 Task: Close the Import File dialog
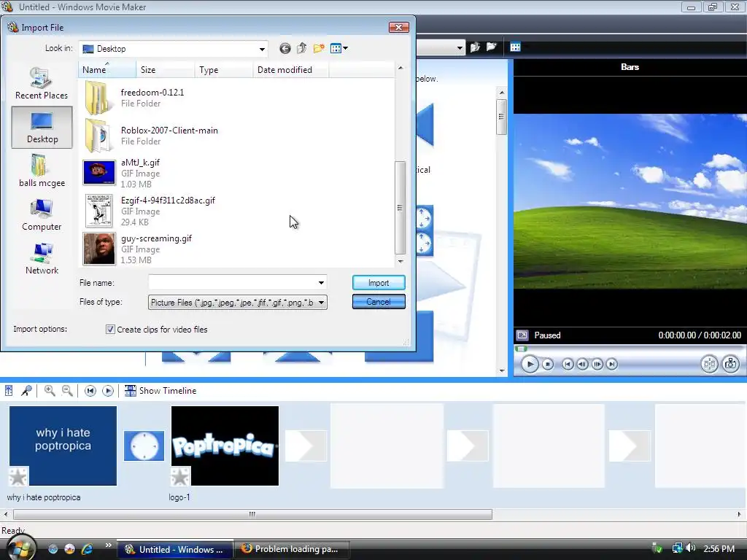point(399,27)
